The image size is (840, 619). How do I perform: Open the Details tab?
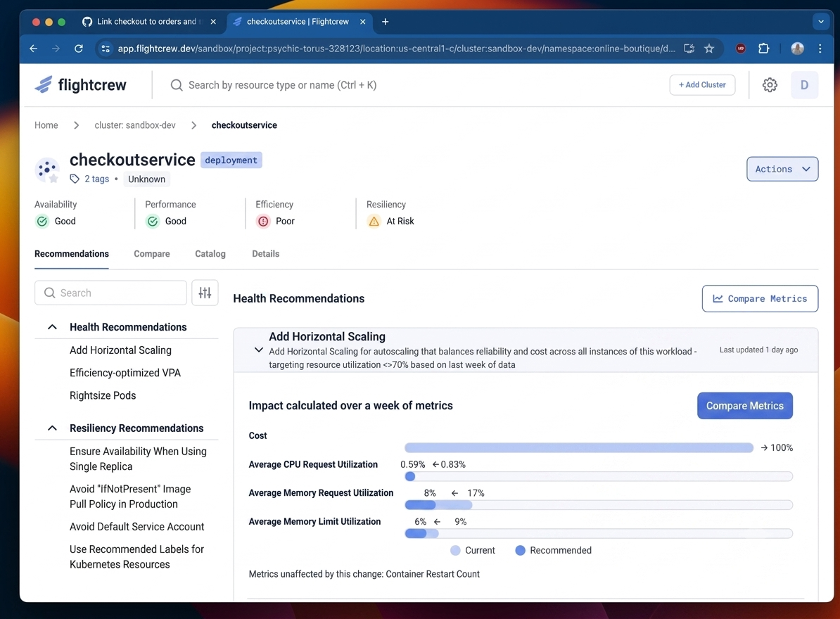[266, 254]
